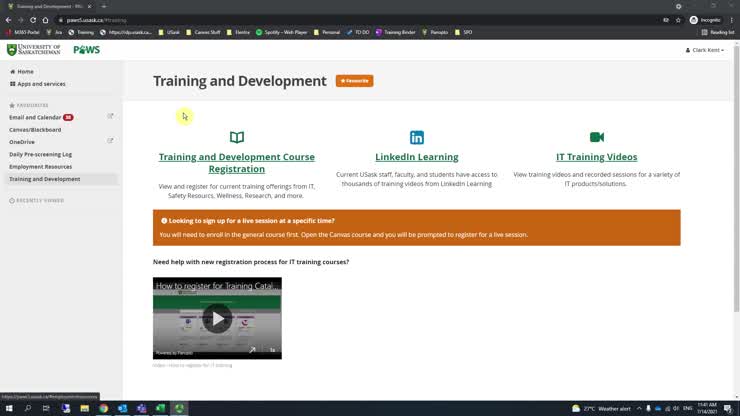This screenshot has width=740, height=416.
Task: Select Home in the sidebar
Action: 25,72
